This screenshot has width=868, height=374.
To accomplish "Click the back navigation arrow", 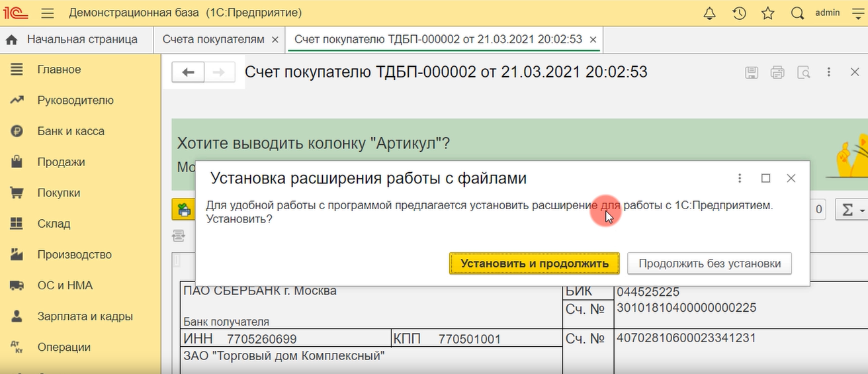I will 188,73.
